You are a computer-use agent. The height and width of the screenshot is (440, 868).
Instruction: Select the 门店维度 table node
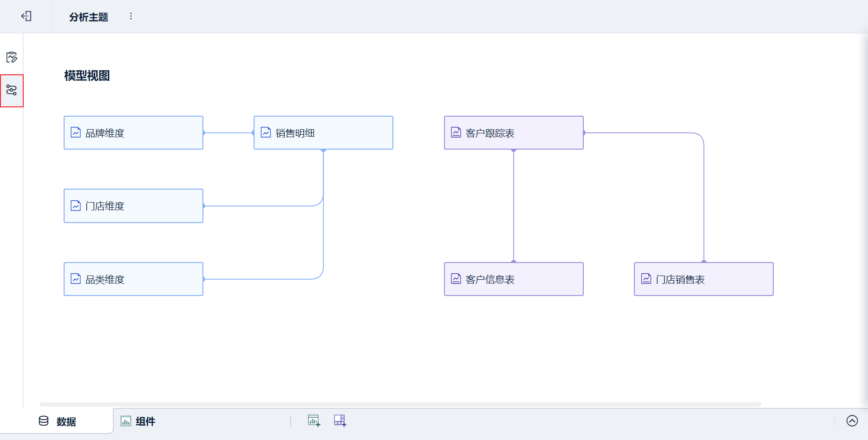pyautogui.click(x=134, y=206)
